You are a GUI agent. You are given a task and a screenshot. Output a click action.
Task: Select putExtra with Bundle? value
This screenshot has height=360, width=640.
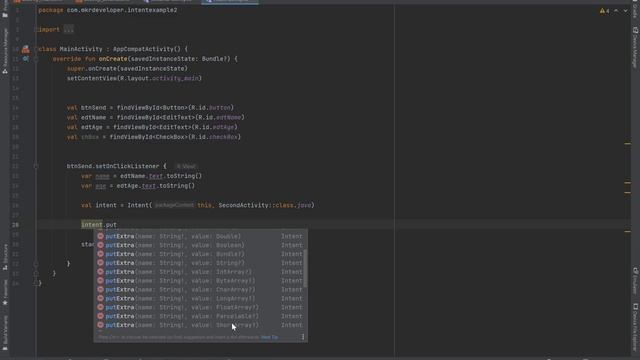200,254
